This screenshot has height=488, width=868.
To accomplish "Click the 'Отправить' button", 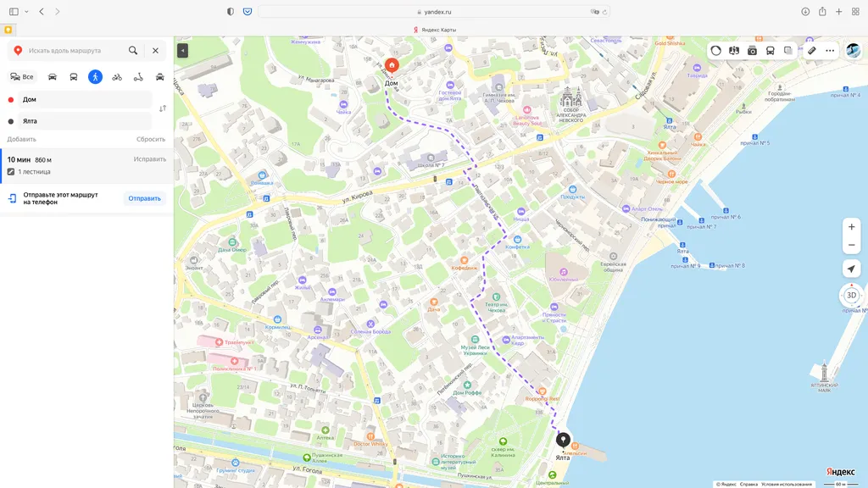I will [144, 197].
